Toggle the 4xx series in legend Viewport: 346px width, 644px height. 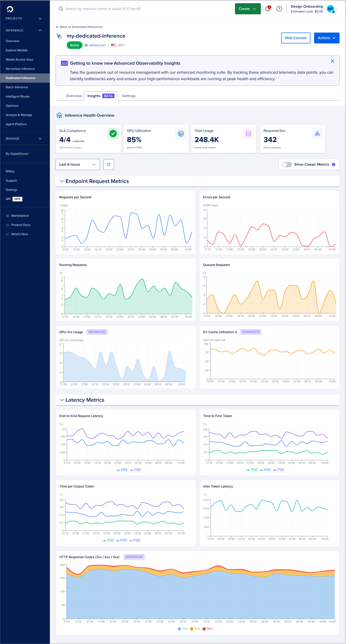[195, 629]
